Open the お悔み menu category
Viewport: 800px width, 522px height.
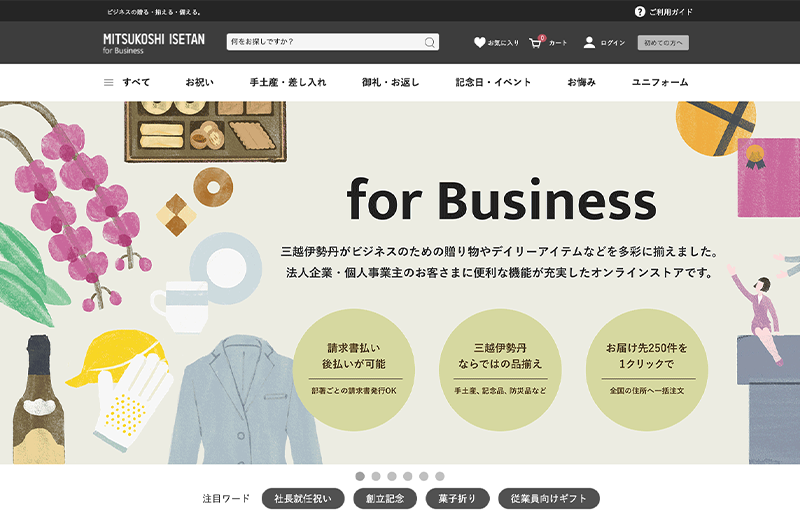581,83
